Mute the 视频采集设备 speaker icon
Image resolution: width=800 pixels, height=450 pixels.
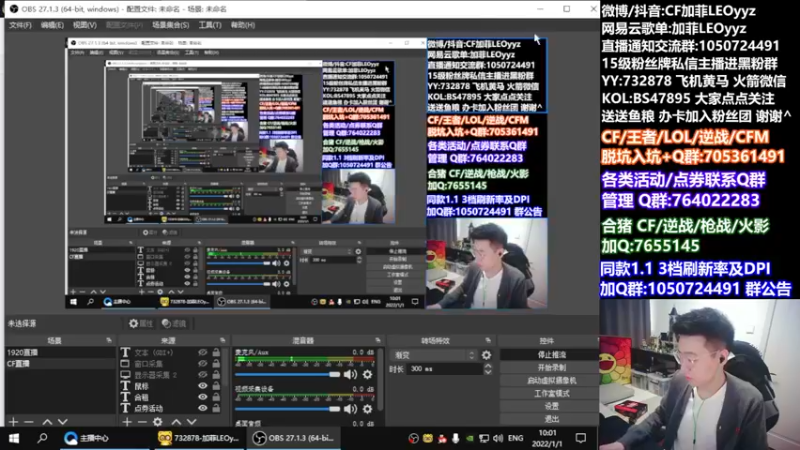[x=350, y=409]
